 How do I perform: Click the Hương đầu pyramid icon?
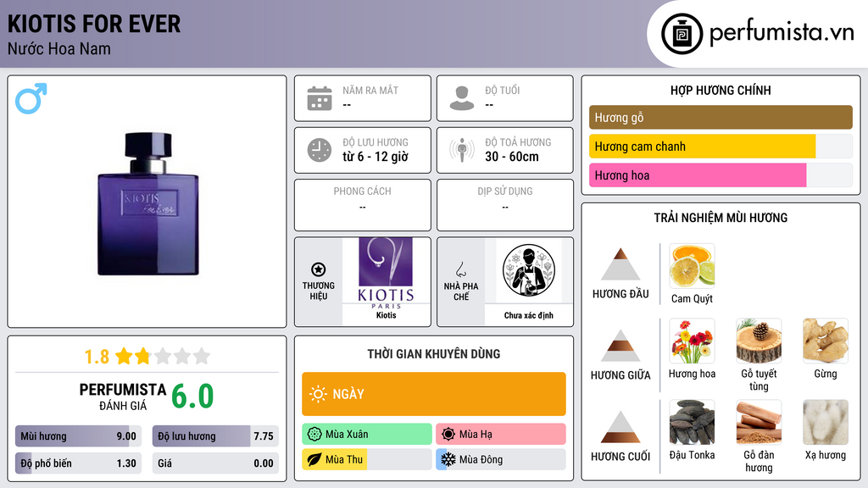[620, 264]
